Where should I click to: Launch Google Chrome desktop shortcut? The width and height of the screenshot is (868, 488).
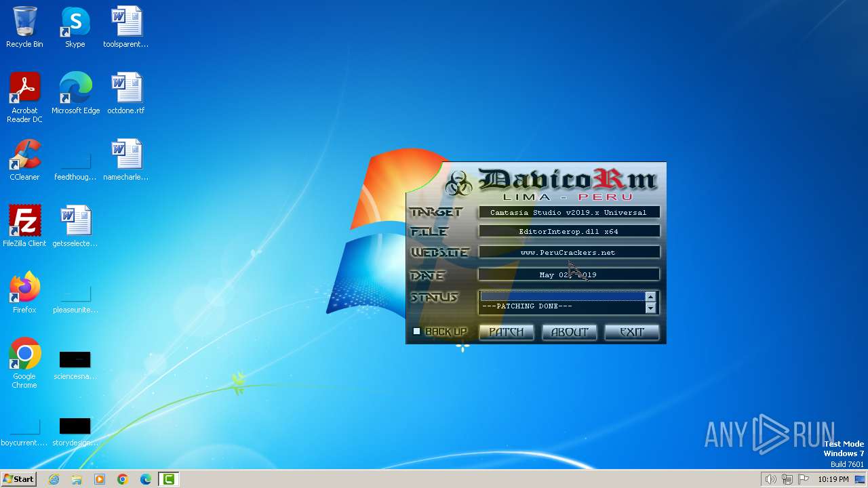tap(24, 363)
